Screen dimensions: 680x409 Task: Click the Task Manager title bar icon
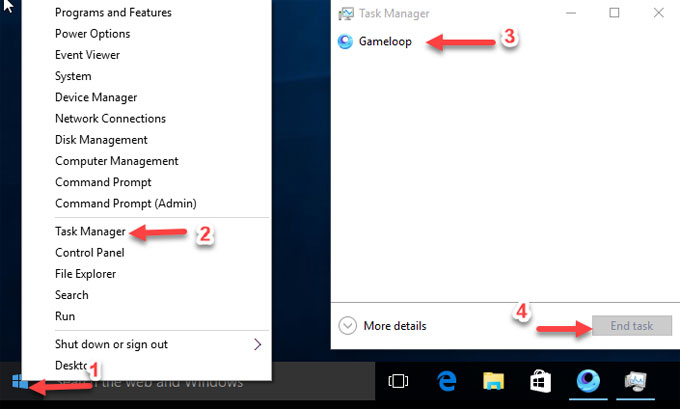[x=346, y=13]
